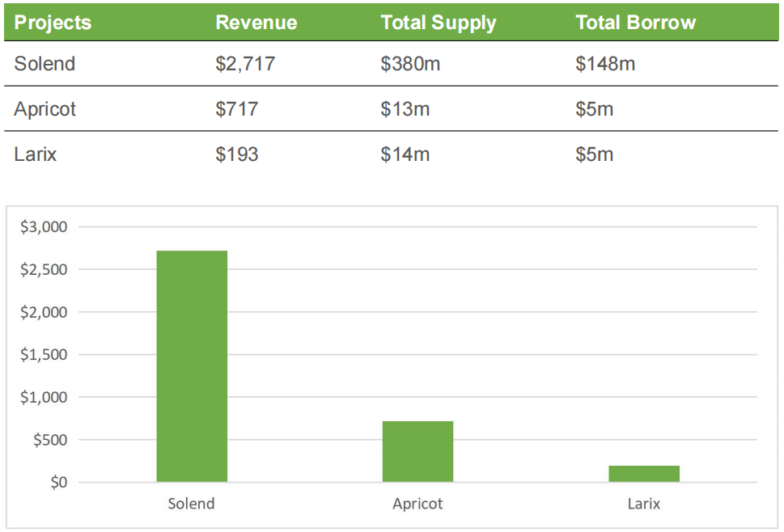Select Solend revenue value $2,717
This screenshot has height=532, width=784.
(245, 63)
